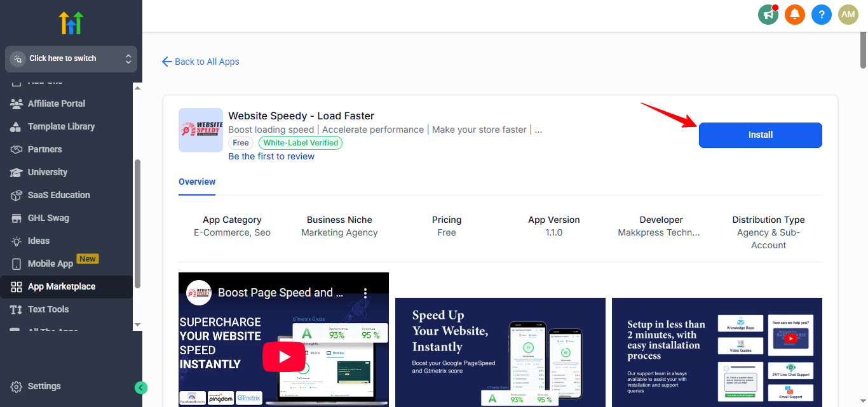Collapse the sidebar with green arrow button

[x=141, y=387]
